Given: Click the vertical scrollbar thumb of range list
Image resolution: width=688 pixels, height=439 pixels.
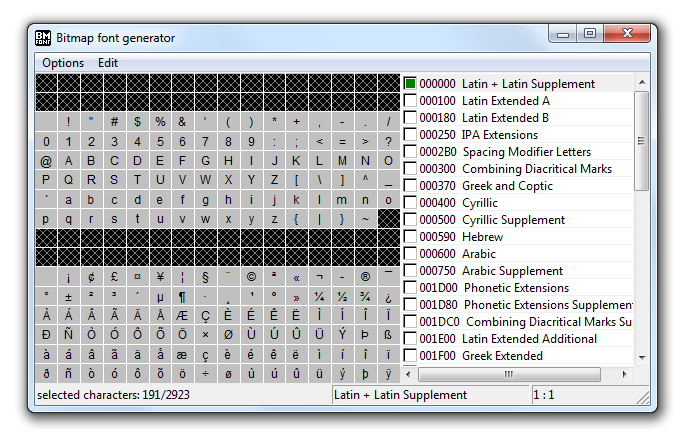Looking at the screenshot, I should [x=642, y=141].
